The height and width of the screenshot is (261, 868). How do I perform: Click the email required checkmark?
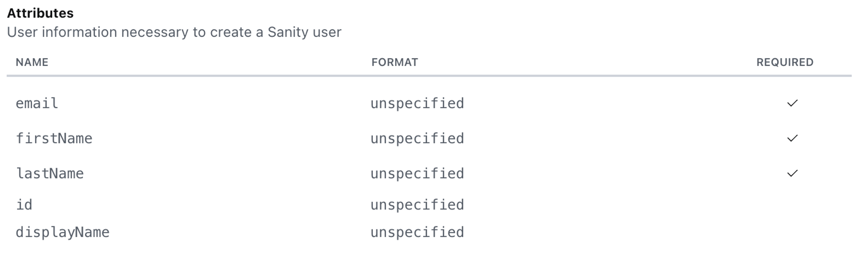tap(792, 103)
